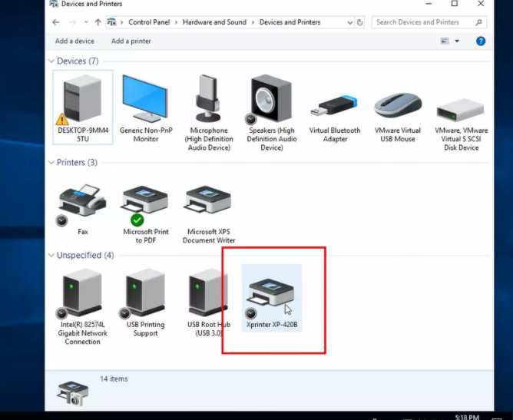Select the Virtual Bluetooth Adapter device
This screenshot has height=420, width=513.
point(335,117)
